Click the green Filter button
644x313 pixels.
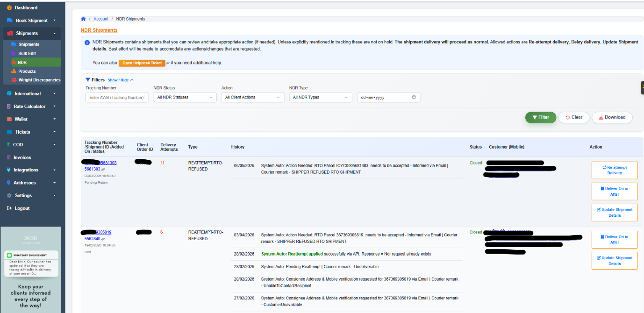tap(541, 117)
